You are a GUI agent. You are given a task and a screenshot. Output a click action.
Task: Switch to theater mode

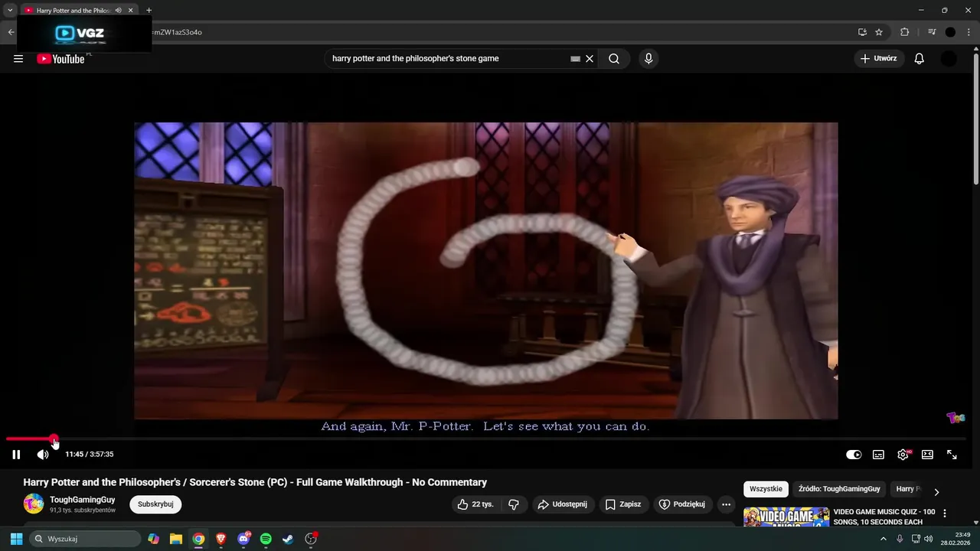927,455
